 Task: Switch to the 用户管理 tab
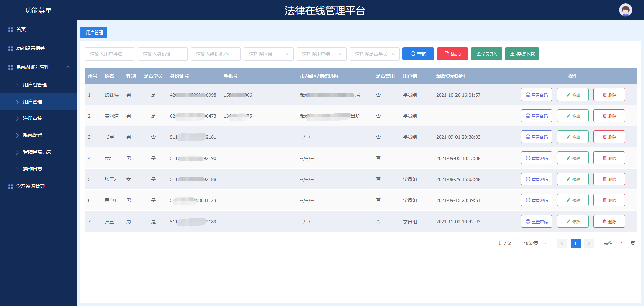(x=94, y=33)
